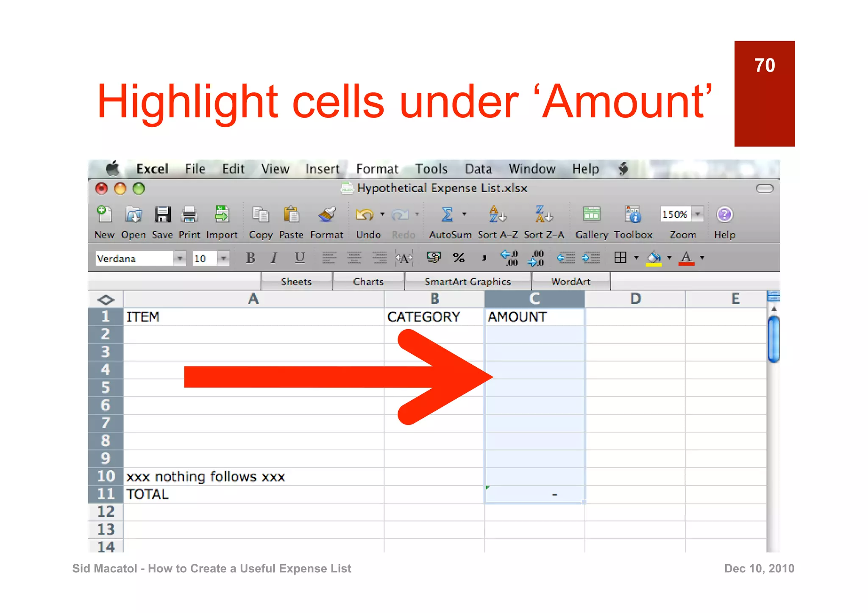The width and height of the screenshot is (868, 613).
Task: Open the Tools menu
Action: pyautogui.click(x=431, y=169)
